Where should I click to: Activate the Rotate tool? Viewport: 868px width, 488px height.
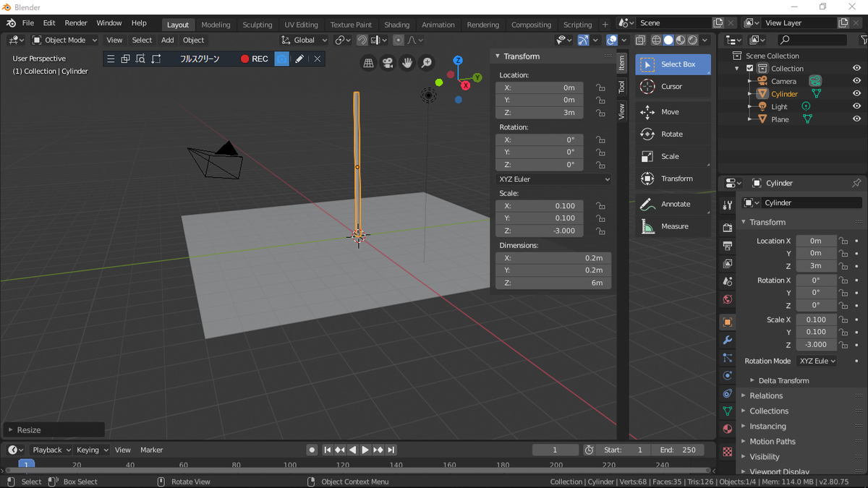click(673, 134)
